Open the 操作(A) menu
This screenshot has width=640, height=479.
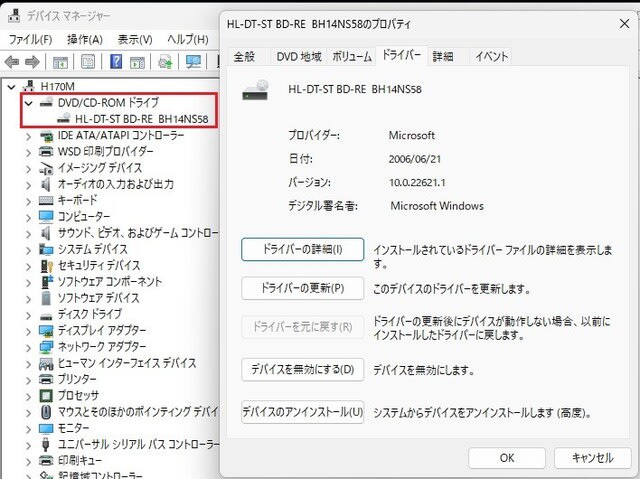click(x=85, y=39)
